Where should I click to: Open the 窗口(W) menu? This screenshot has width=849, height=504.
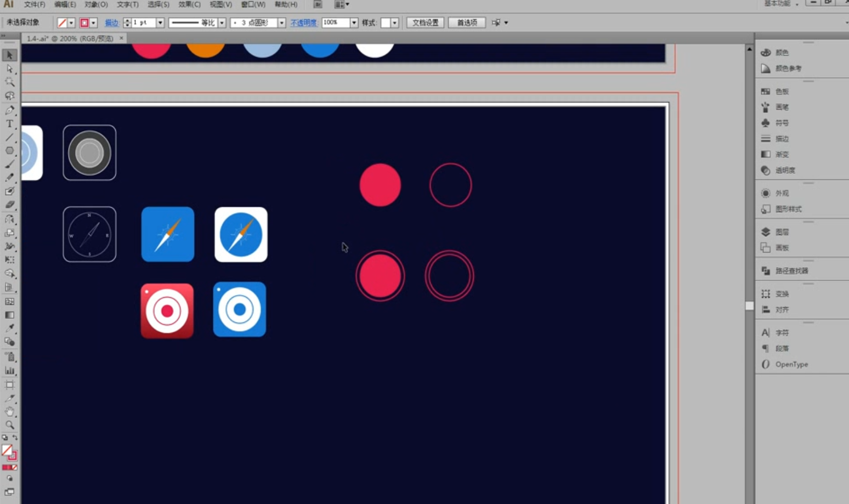253,4
